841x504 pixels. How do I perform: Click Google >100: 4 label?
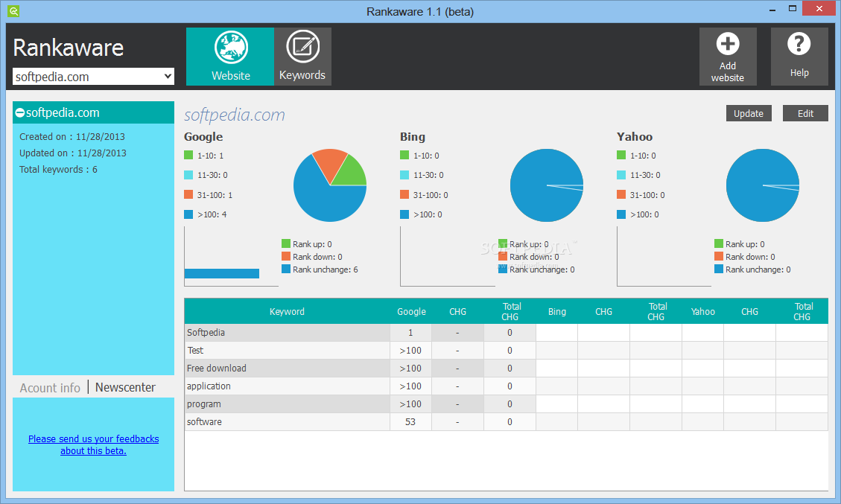pos(212,214)
